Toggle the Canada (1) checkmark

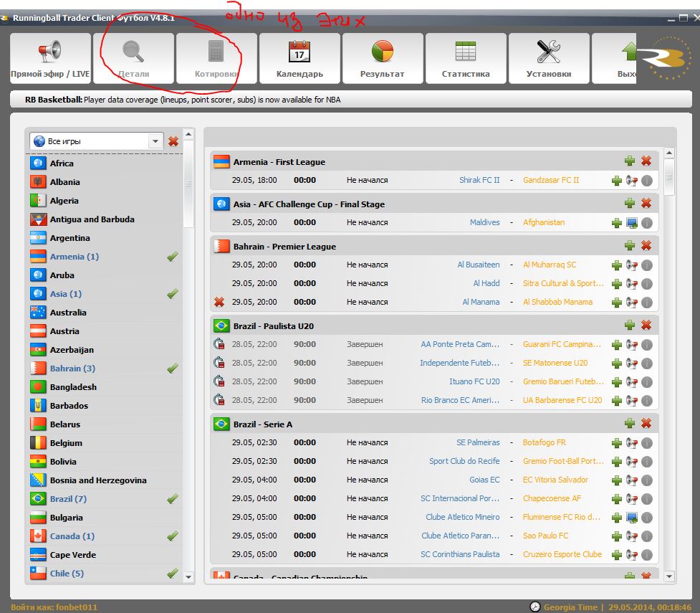coord(173,536)
